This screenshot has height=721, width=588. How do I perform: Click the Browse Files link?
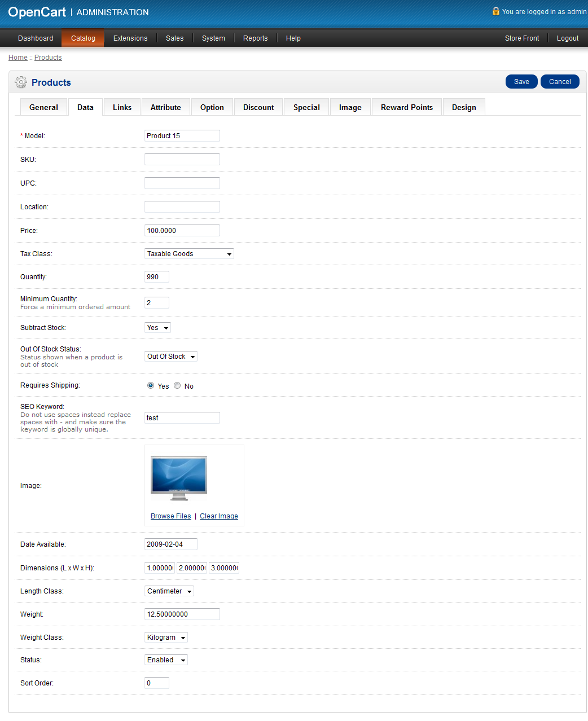170,516
